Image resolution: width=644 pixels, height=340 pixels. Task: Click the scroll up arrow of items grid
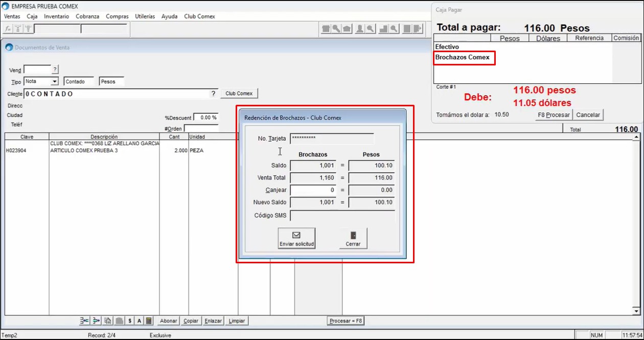click(x=636, y=138)
